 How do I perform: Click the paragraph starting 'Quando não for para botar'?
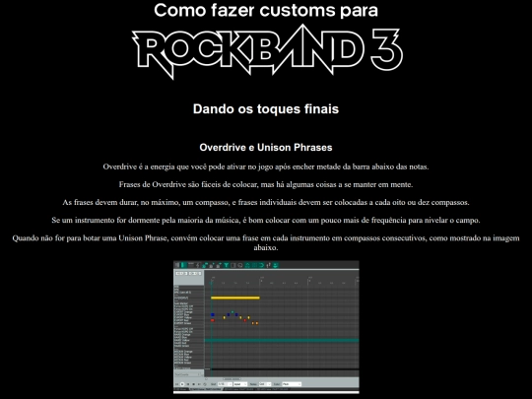pos(266,242)
